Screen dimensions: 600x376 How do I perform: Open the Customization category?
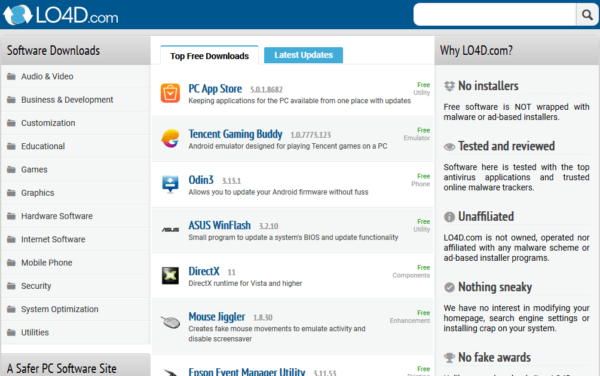[x=48, y=123]
